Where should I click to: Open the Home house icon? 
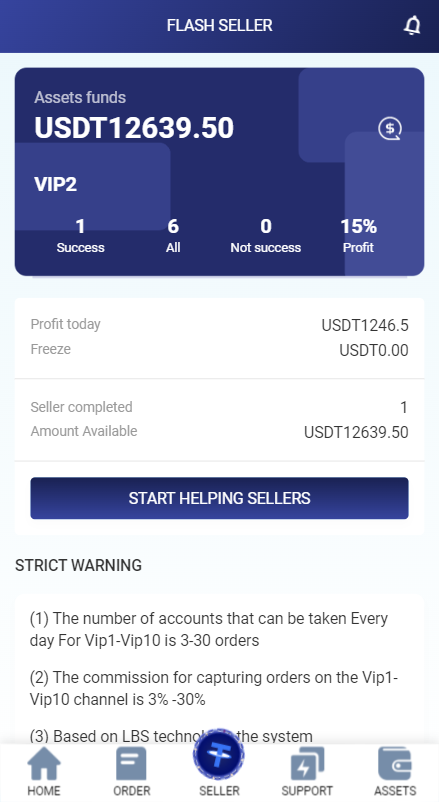tap(43, 764)
